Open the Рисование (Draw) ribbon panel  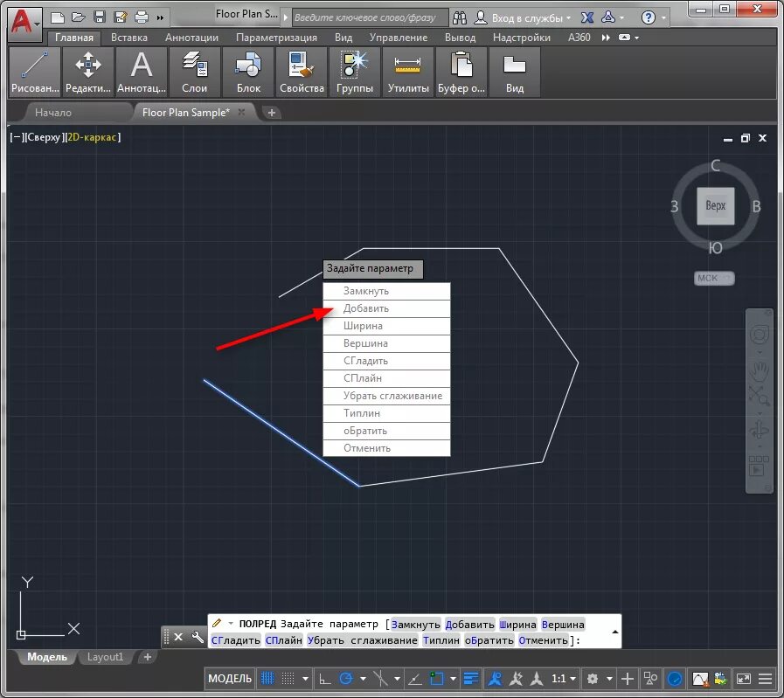35,72
